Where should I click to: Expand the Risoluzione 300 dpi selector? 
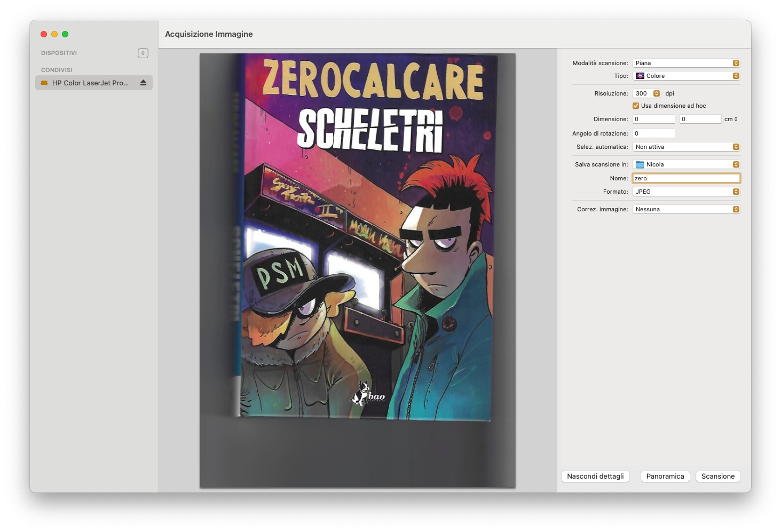tap(656, 93)
